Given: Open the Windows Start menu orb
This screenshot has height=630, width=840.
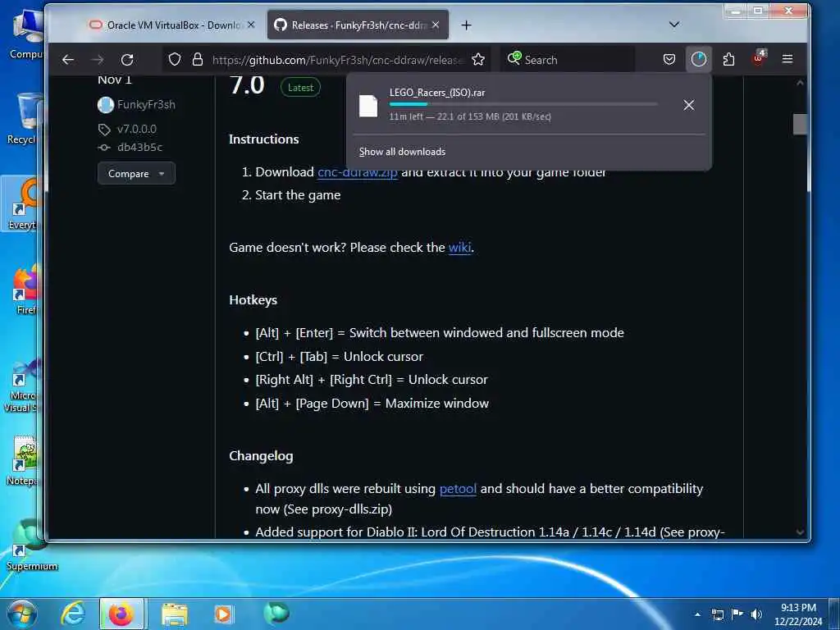Looking at the screenshot, I should point(21,614).
